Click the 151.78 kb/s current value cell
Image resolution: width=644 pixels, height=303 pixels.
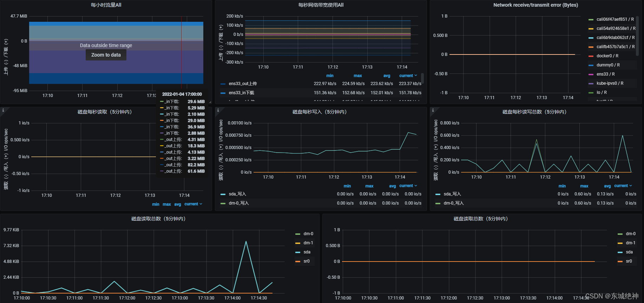pyautogui.click(x=410, y=93)
